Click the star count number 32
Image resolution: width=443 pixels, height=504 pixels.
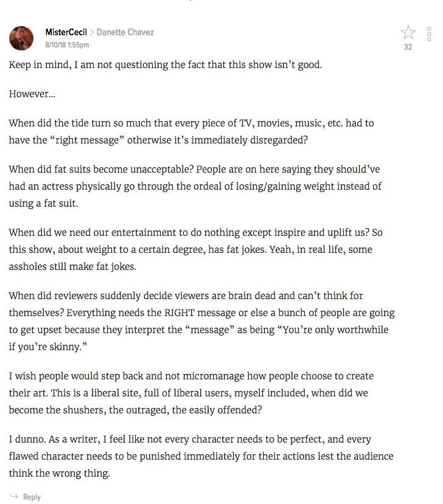[408, 47]
